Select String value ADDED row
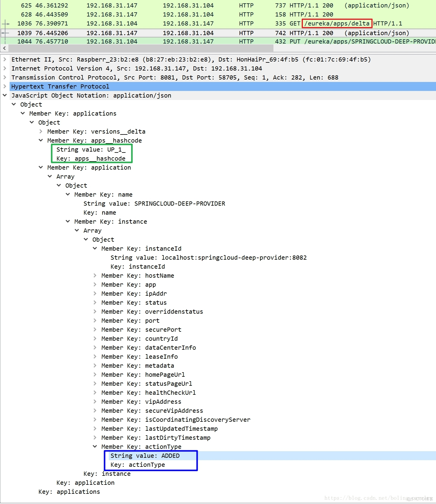Viewport: 436px width, 504px height. point(145,456)
